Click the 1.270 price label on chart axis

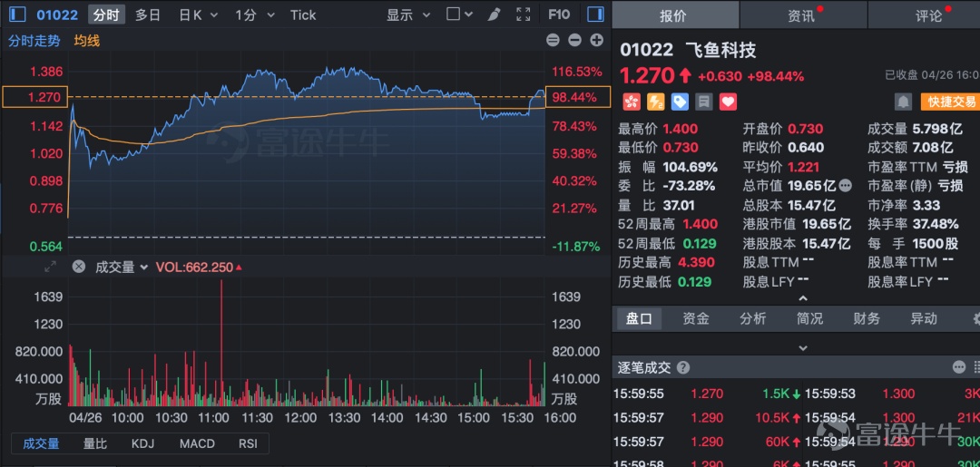tap(34, 97)
